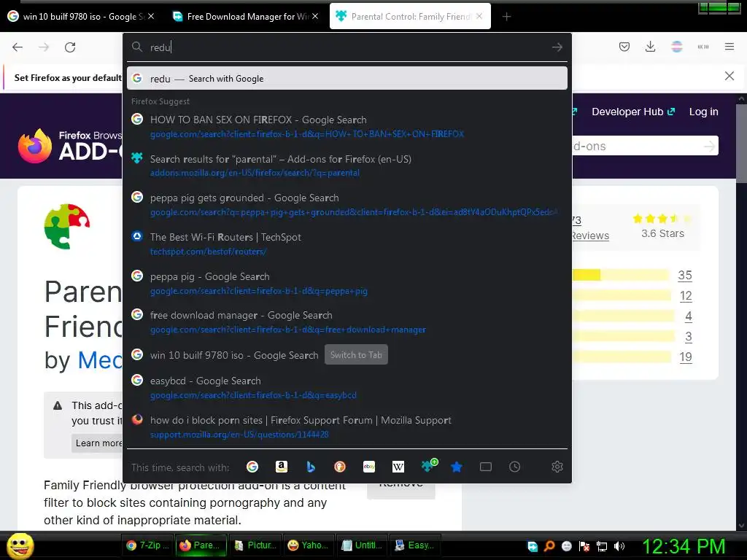Switch to Untitl... Notepad taskbar item
This screenshot has width=747, height=560.
[x=363, y=545]
